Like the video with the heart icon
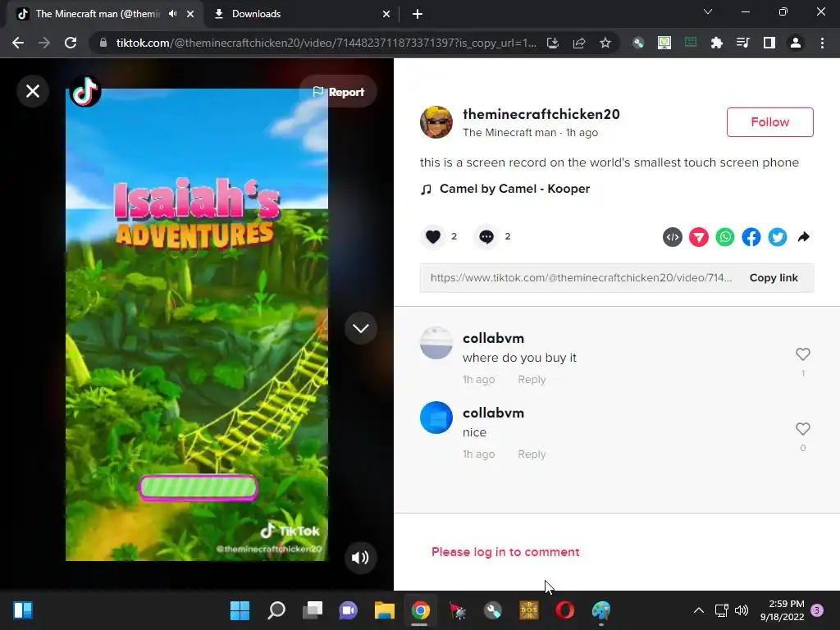 (x=433, y=236)
